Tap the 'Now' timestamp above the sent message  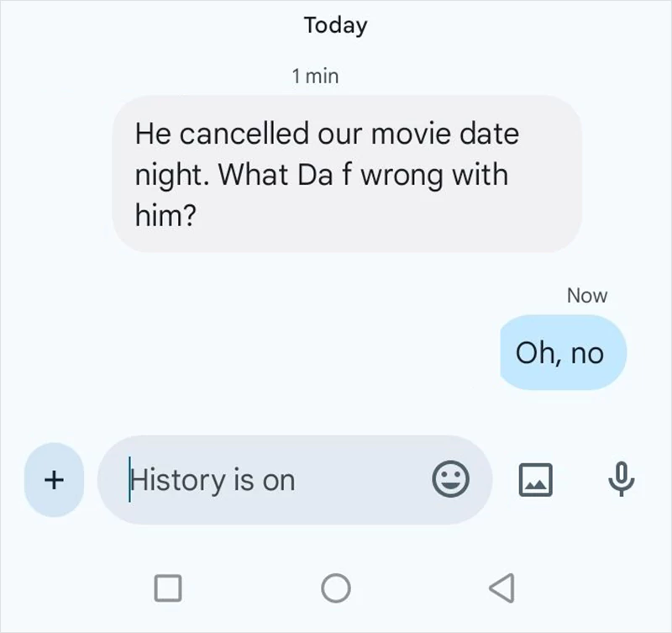click(x=586, y=294)
